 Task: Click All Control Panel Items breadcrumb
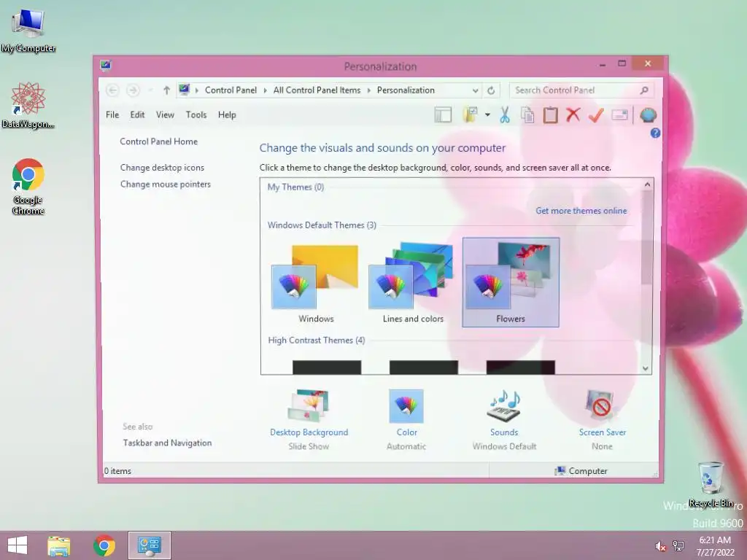tap(317, 90)
